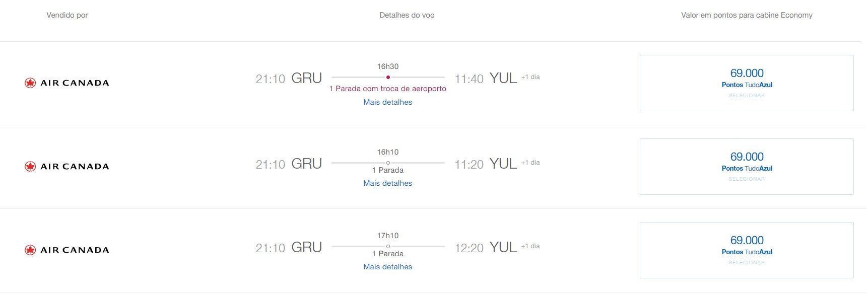This screenshot has height=297, width=868.
Task: Click Selecionar under third fare box
Action: pos(747,263)
